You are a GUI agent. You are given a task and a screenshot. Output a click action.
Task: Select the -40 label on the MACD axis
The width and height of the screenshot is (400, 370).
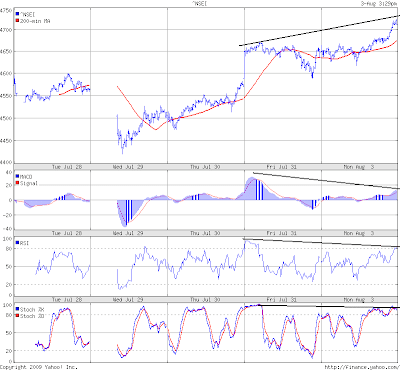[8, 229]
